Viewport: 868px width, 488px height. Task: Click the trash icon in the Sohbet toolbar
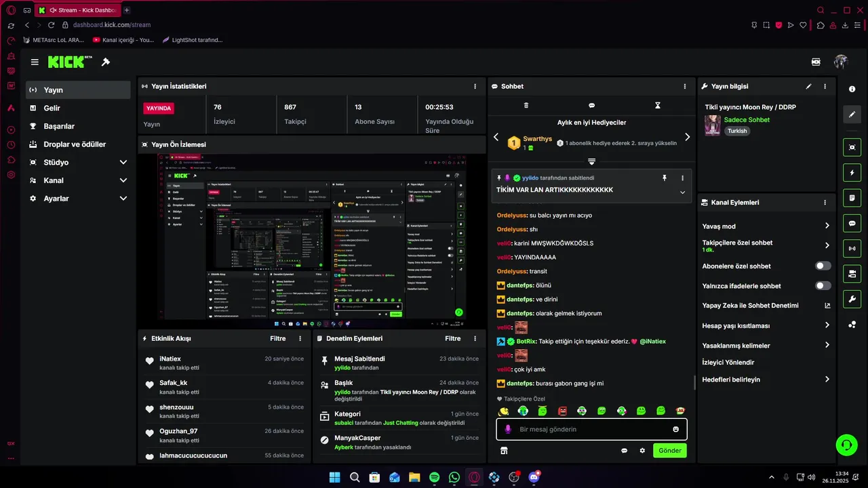(x=526, y=106)
